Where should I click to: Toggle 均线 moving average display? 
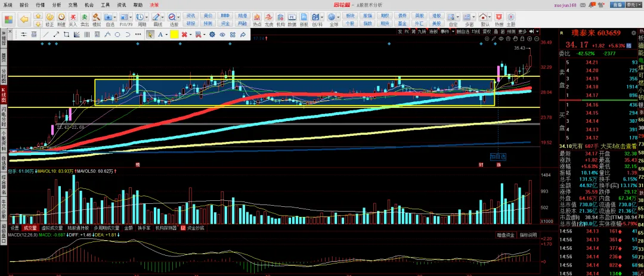[x=476, y=31]
